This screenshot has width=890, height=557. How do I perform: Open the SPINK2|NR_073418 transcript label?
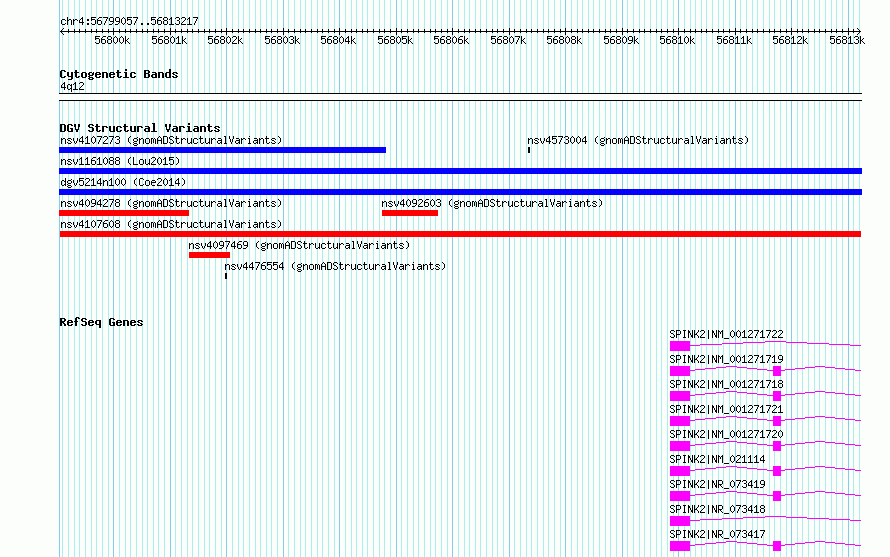pyautogui.click(x=717, y=509)
